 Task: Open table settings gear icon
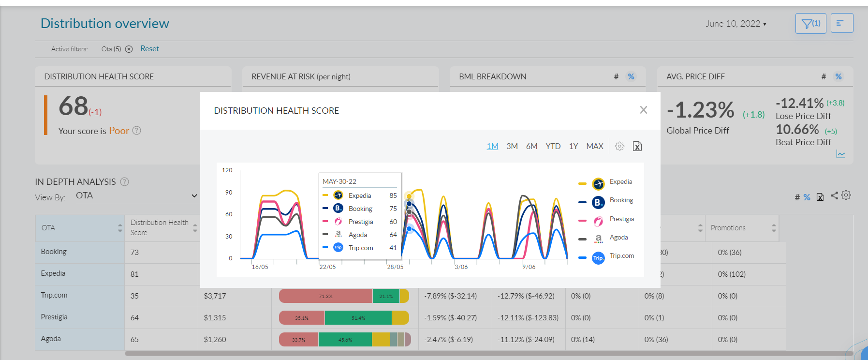846,195
